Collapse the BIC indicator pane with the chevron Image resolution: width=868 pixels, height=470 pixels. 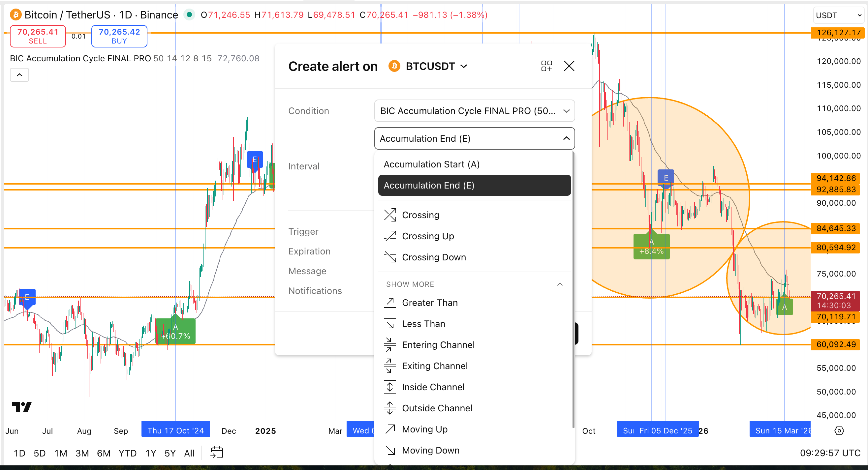(19, 75)
